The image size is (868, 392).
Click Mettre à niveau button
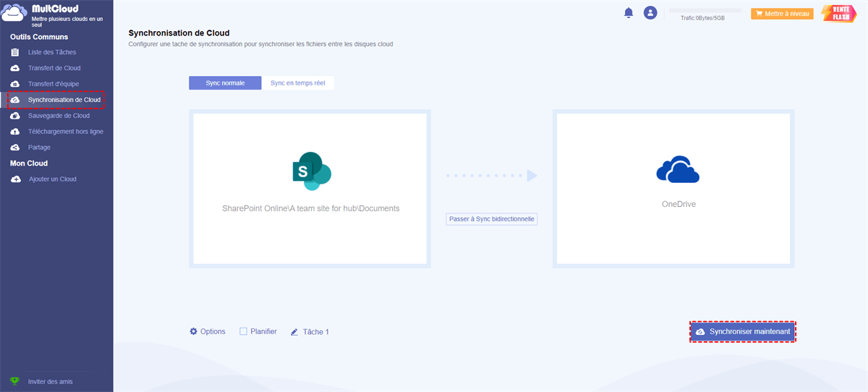pyautogui.click(x=782, y=13)
